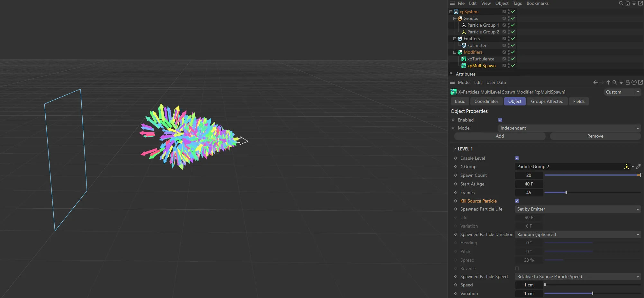Click the lock icon in the Attributes toolbar
Image resolution: width=644 pixels, height=298 pixels.
point(627,82)
